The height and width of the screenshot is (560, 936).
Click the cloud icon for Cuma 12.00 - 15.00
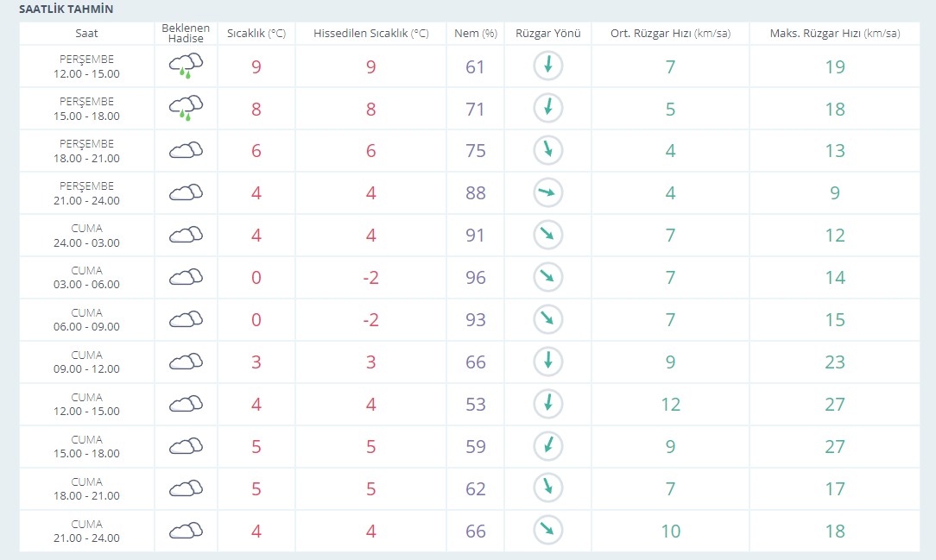click(186, 404)
